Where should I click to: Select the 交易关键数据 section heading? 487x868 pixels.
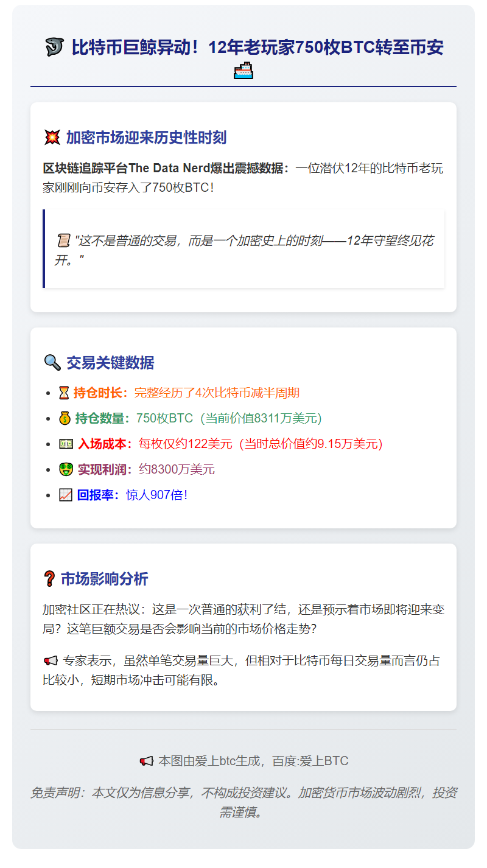[110, 363]
